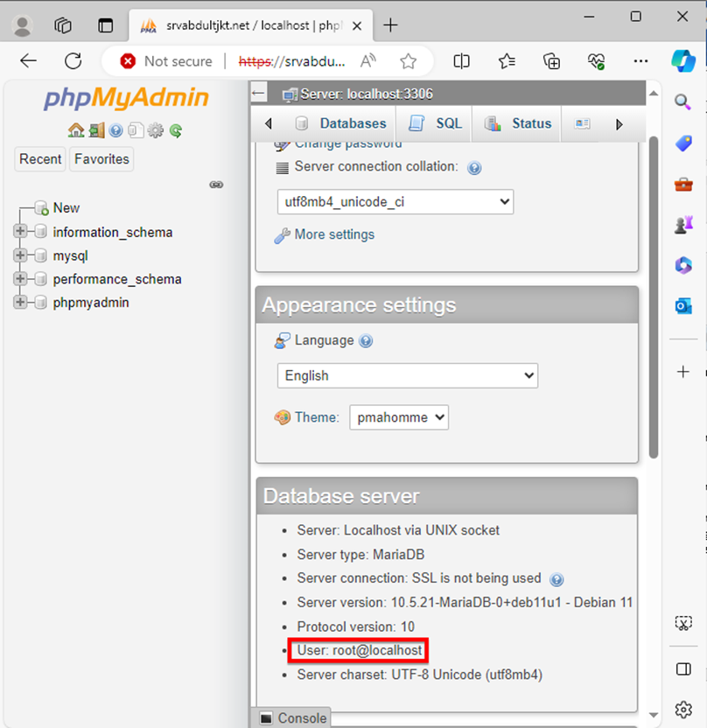Open sidebar Search magnifier icon
Image resolution: width=707 pixels, height=728 pixels.
[x=682, y=101]
